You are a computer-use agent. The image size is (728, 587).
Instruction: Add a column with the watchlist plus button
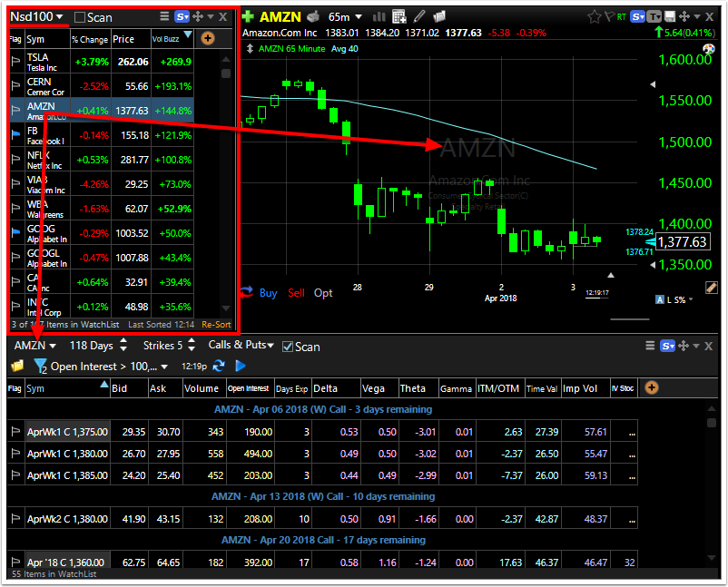pyautogui.click(x=208, y=38)
